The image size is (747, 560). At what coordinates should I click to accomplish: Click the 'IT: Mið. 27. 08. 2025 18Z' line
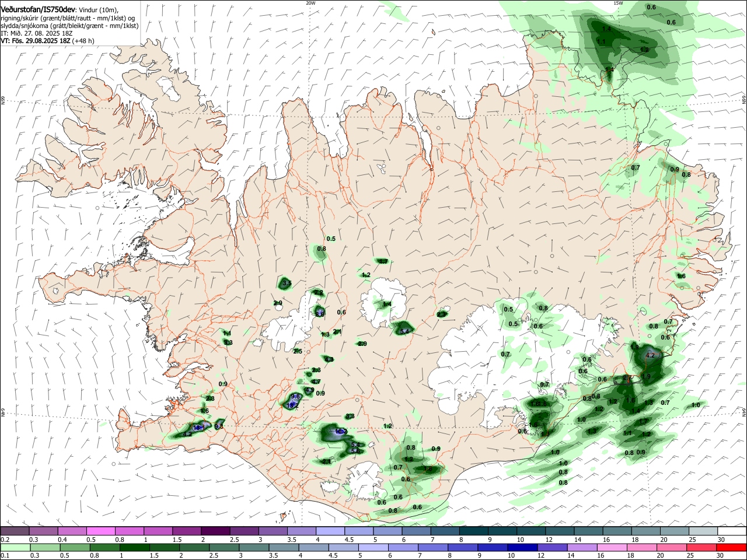(36, 33)
